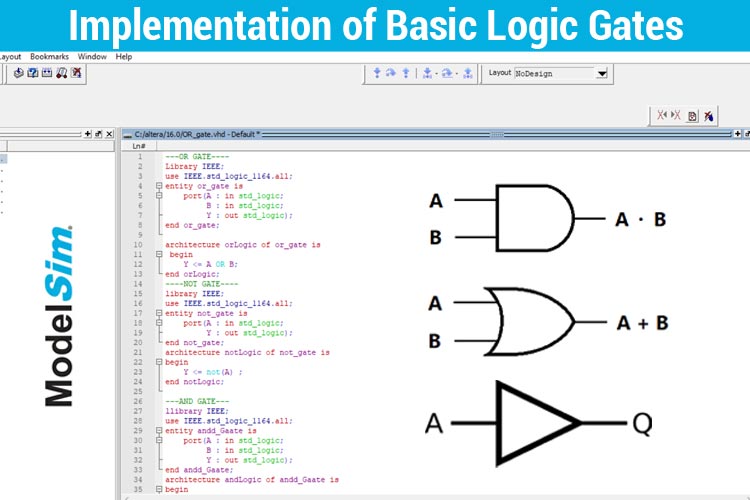Open the Layout NoDesign dropdown arrow

[x=602, y=73]
